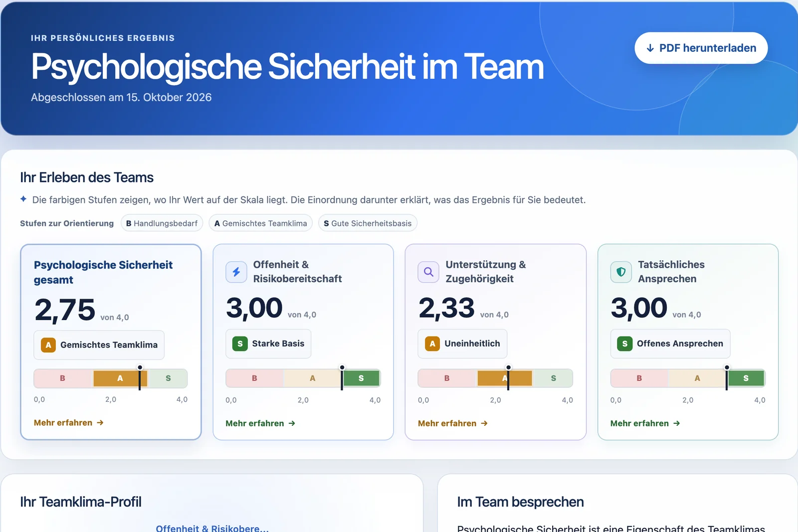The width and height of the screenshot is (798, 532).
Task: Click the highlighted A segment of the gesamt scale
Action: [120, 378]
